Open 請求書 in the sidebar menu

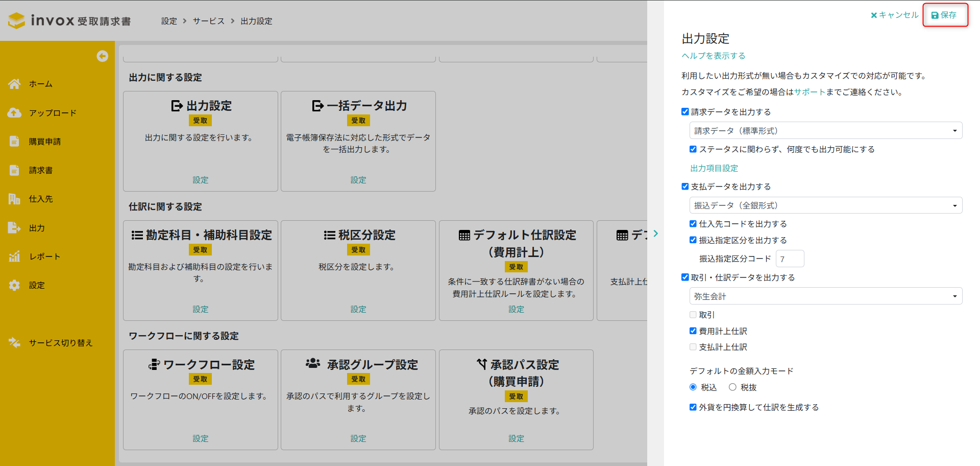[x=41, y=170]
